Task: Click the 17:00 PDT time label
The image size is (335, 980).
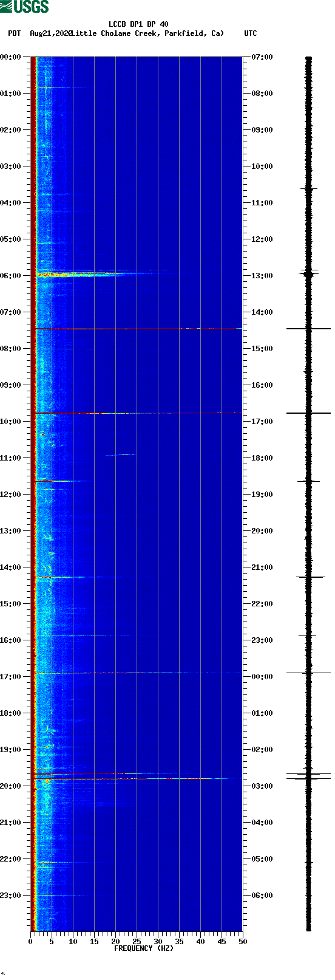Action: click(10, 677)
